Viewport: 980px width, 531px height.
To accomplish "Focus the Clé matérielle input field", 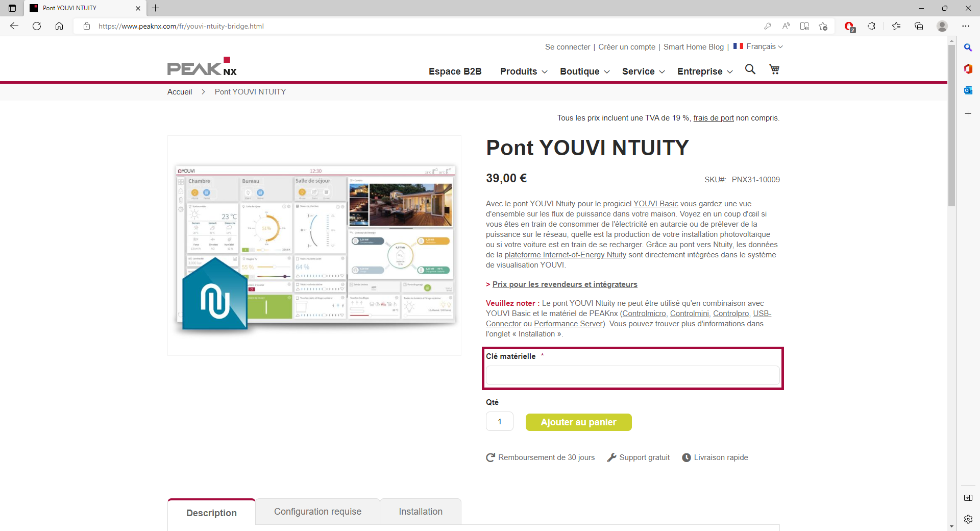I will point(632,375).
